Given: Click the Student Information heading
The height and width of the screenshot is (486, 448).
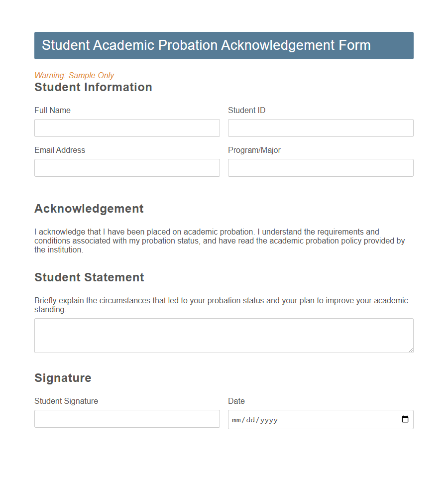Looking at the screenshot, I should point(93,87).
